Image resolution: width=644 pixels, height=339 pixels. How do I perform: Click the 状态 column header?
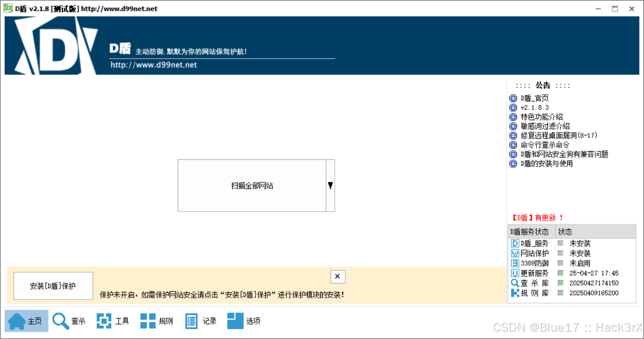pos(596,232)
